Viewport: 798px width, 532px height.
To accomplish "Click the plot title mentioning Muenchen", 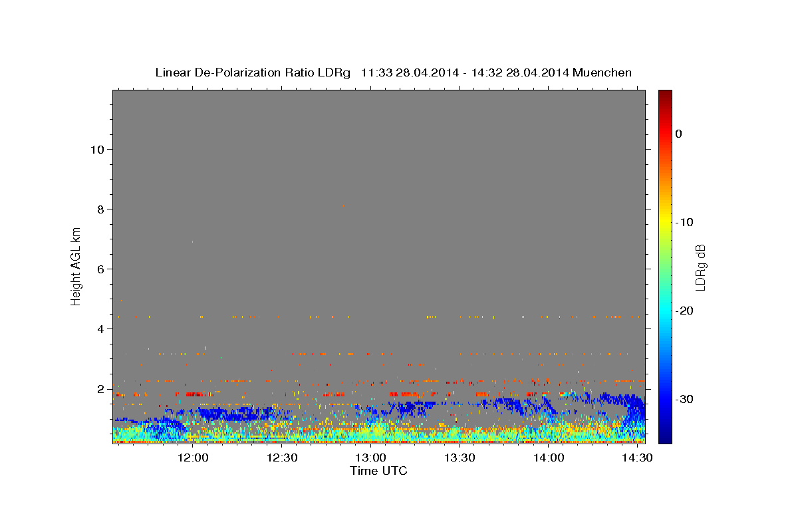I will click(x=393, y=72).
